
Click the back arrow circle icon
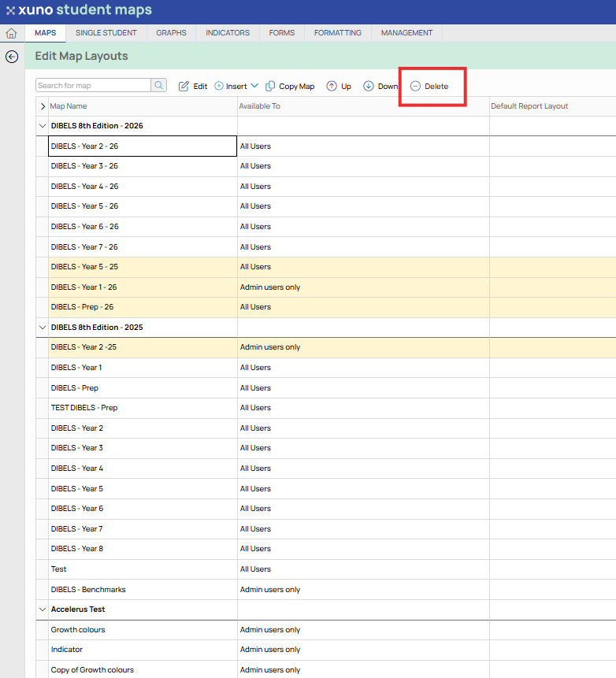pyautogui.click(x=12, y=57)
